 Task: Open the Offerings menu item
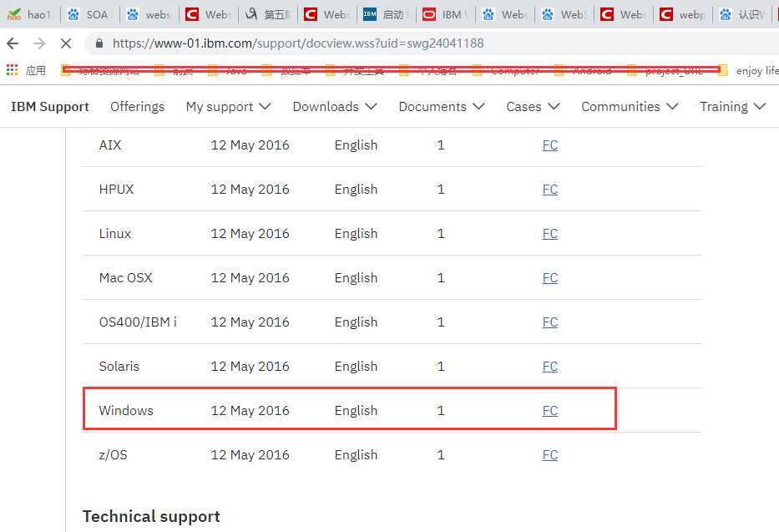pos(138,107)
